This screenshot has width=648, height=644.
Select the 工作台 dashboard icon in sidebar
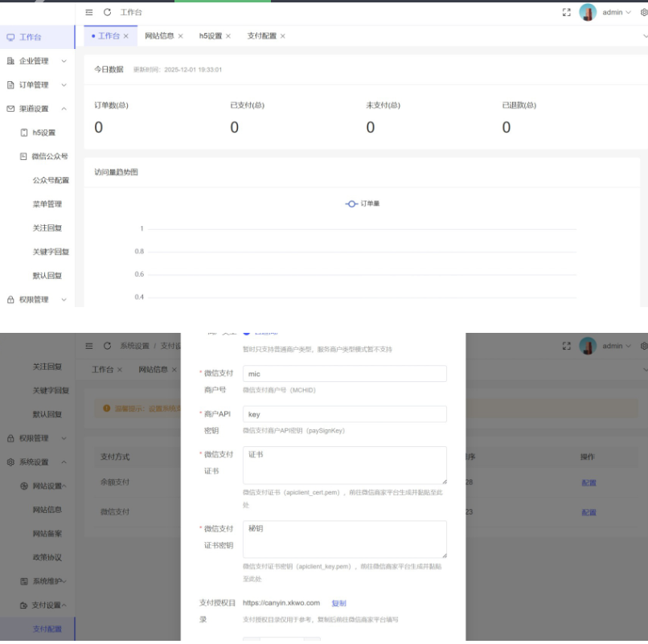[x=10, y=37]
